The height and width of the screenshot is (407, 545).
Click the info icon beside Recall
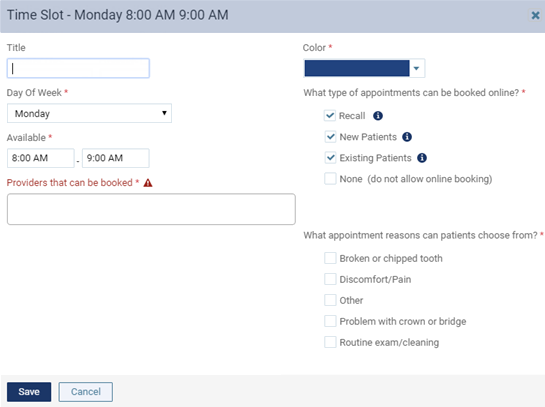pyautogui.click(x=378, y=116)
